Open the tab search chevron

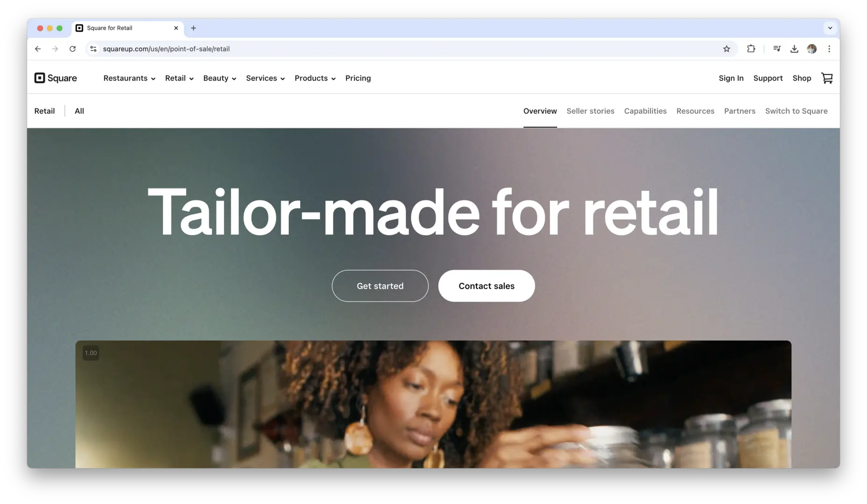click(x=830, y=28)
